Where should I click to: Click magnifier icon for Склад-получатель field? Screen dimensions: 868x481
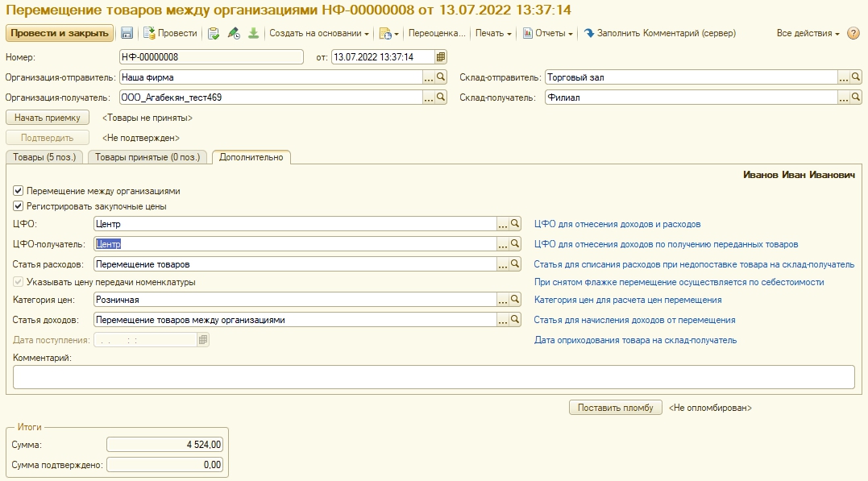pos(856,97)
